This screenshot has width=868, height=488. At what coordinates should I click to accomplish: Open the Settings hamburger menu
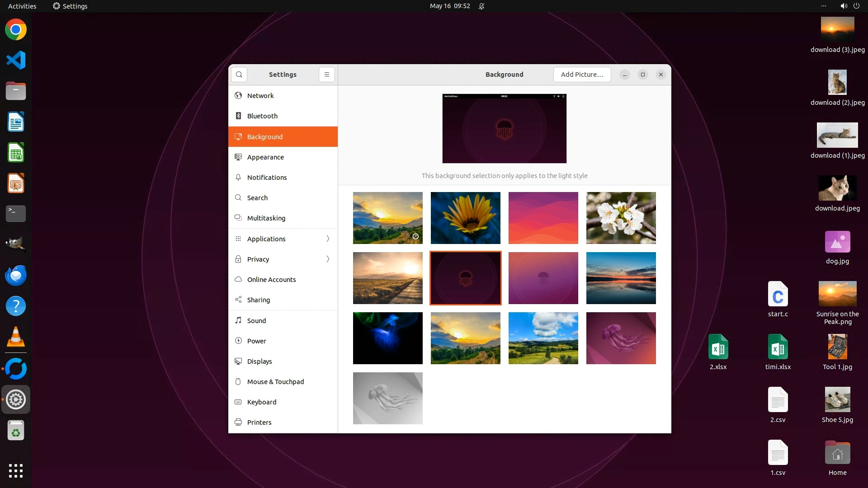327,75
